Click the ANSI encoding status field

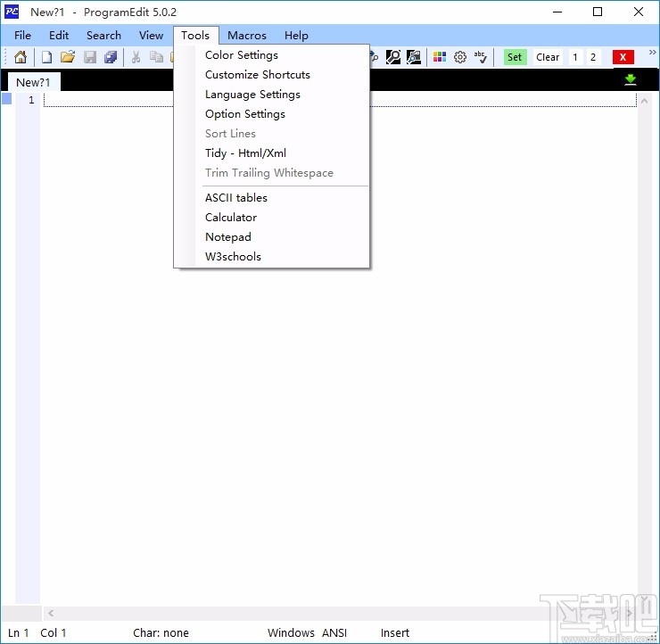point(334,632)
